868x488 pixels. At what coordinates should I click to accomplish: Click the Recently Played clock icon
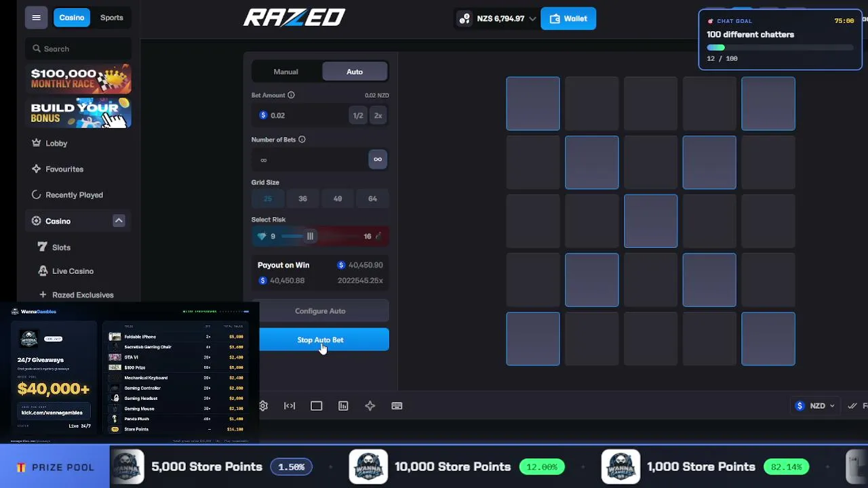[37, 195]
